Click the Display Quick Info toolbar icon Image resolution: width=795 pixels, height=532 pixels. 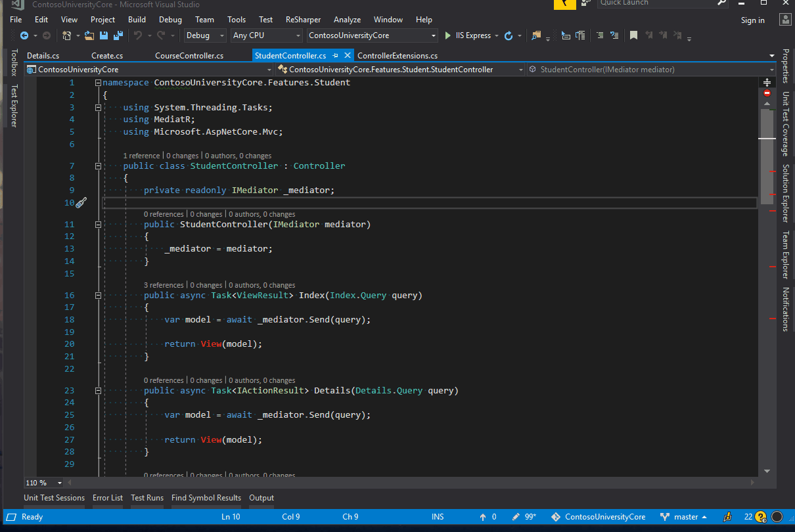(566, 35)
